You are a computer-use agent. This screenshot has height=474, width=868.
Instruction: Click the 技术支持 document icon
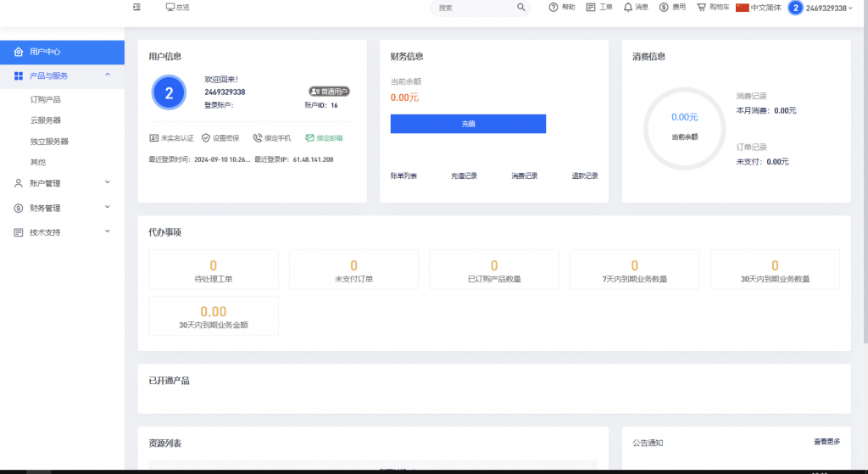pos(19,232)
